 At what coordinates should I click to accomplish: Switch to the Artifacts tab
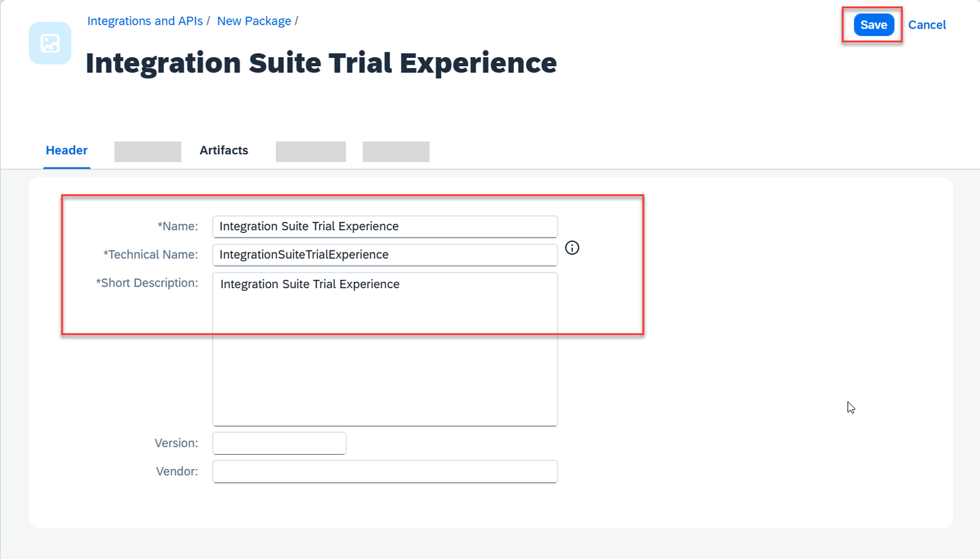pos(224,150)
